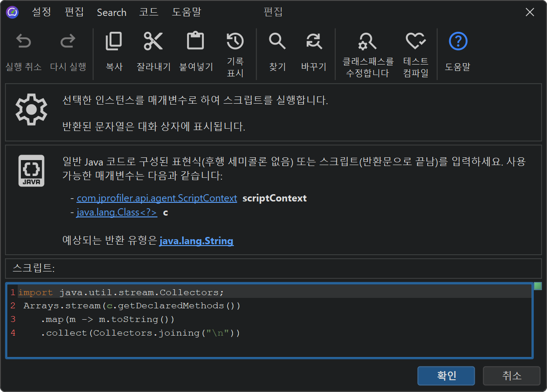Screen dimensions: 547x392
Task: Click the scriptContext parameter name
Action: 274,198
